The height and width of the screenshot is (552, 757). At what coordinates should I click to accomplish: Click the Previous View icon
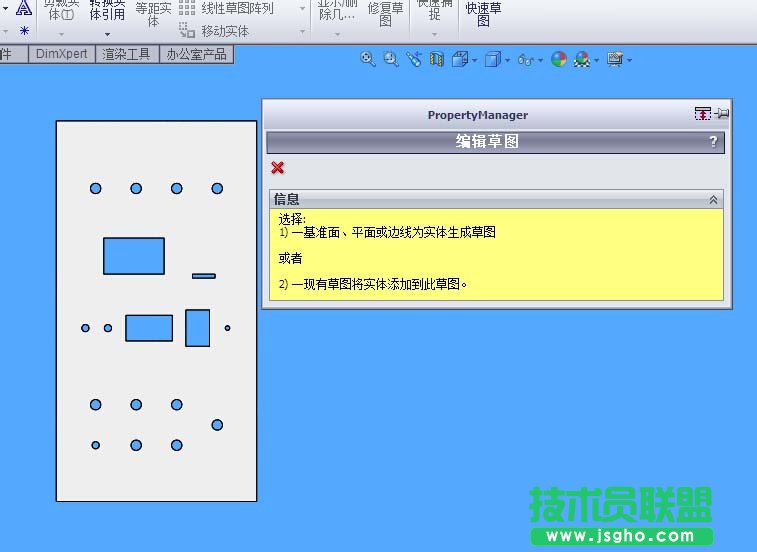(414, 59)
